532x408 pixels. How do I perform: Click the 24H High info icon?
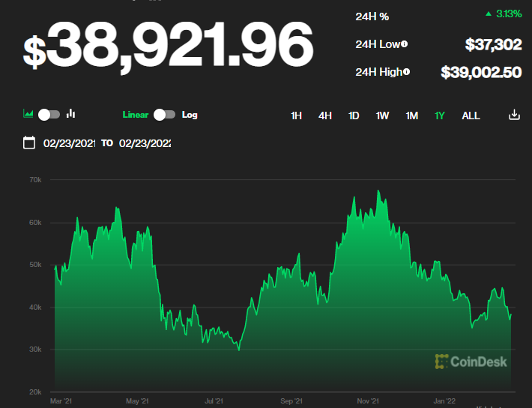[406, 72]
